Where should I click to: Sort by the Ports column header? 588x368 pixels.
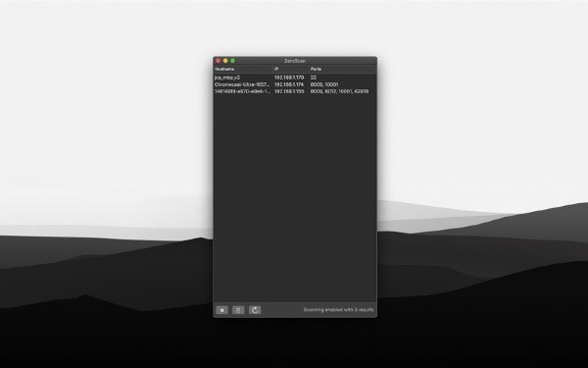343,69
